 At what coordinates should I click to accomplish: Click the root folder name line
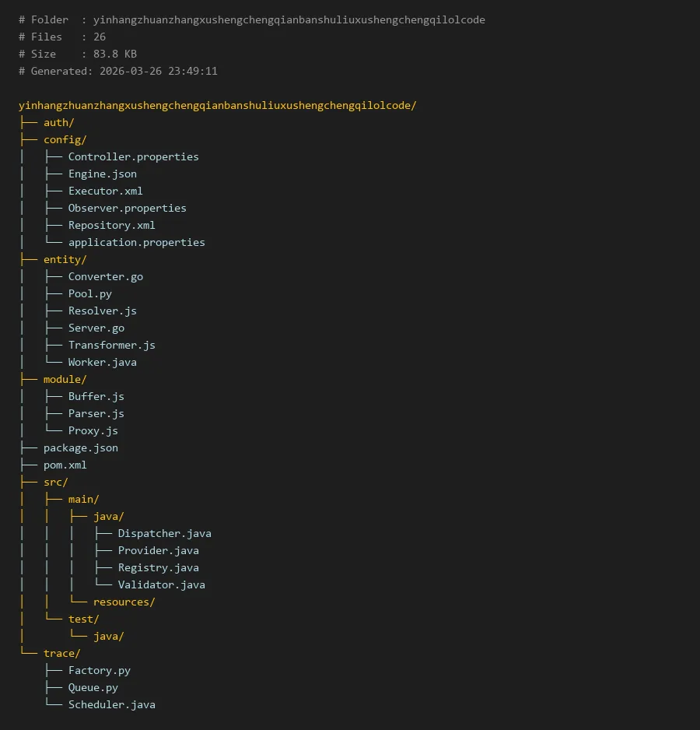(x=217, y=105)
